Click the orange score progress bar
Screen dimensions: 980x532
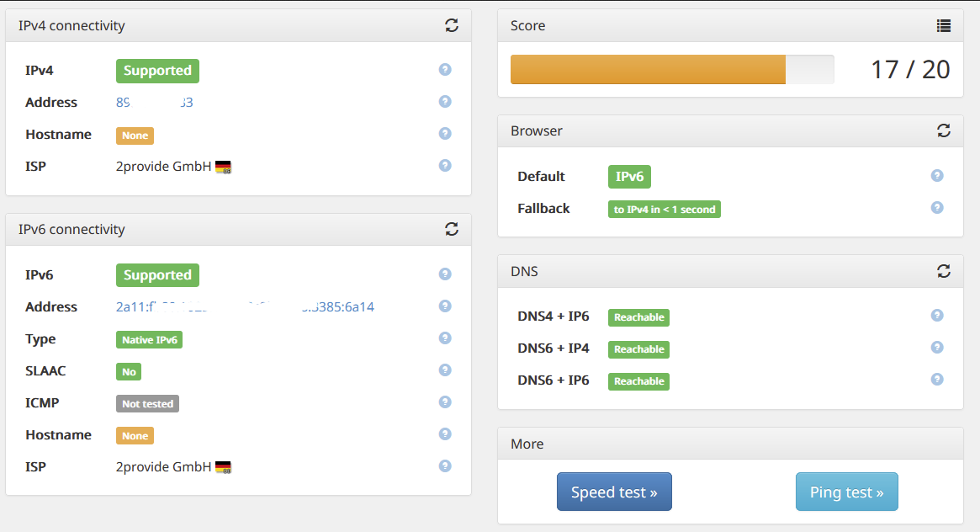tap(648, 69)
